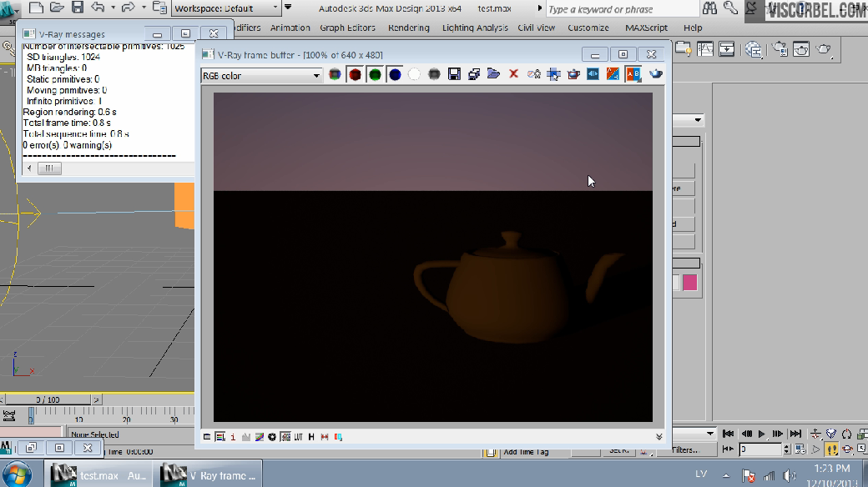Screen dimensions: 868x487
Task: Click pink object color swatch
Action: point(689,283)
